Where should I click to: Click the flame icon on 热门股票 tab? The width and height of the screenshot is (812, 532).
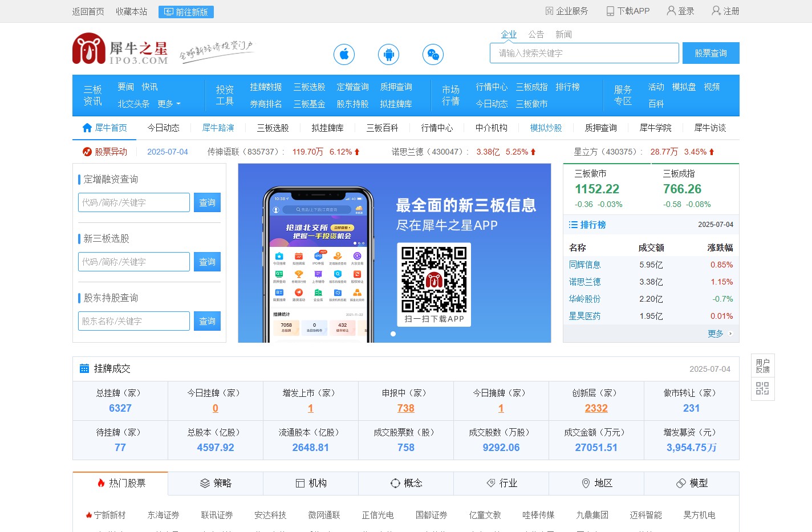(x=101, y=483)
